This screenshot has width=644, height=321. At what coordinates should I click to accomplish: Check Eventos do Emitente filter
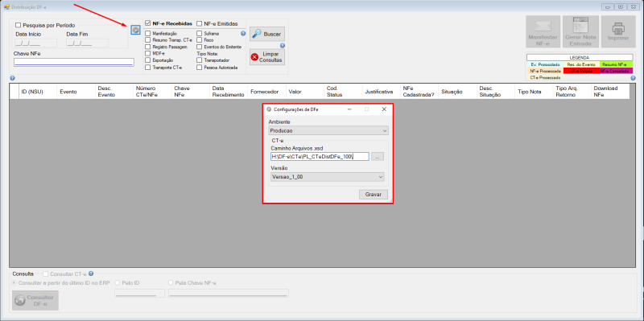pyautogui.click(x=199, y=47)
